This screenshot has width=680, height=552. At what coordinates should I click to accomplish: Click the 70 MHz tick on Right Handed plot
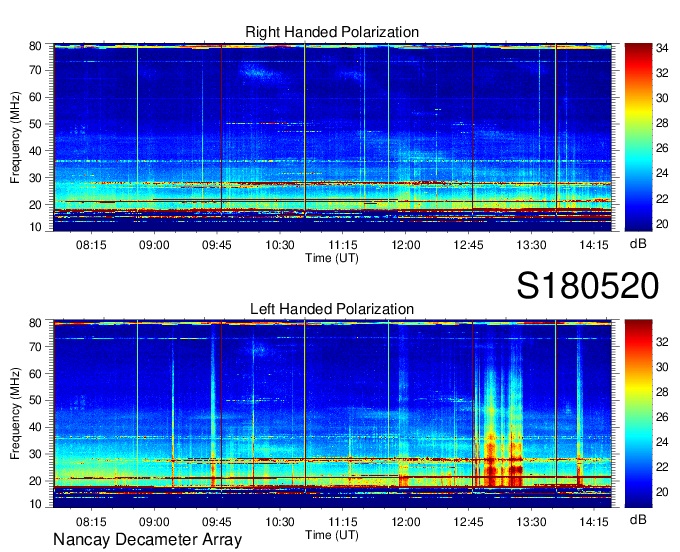point(35,70)
